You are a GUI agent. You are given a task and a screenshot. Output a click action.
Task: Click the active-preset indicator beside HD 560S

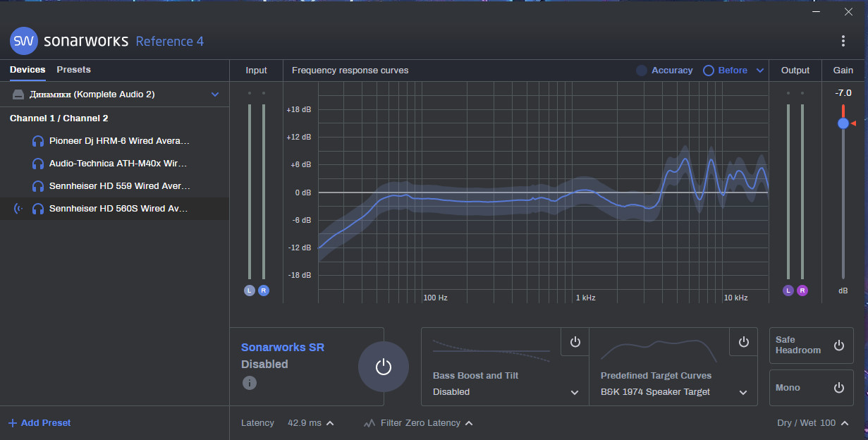[18, 209]
